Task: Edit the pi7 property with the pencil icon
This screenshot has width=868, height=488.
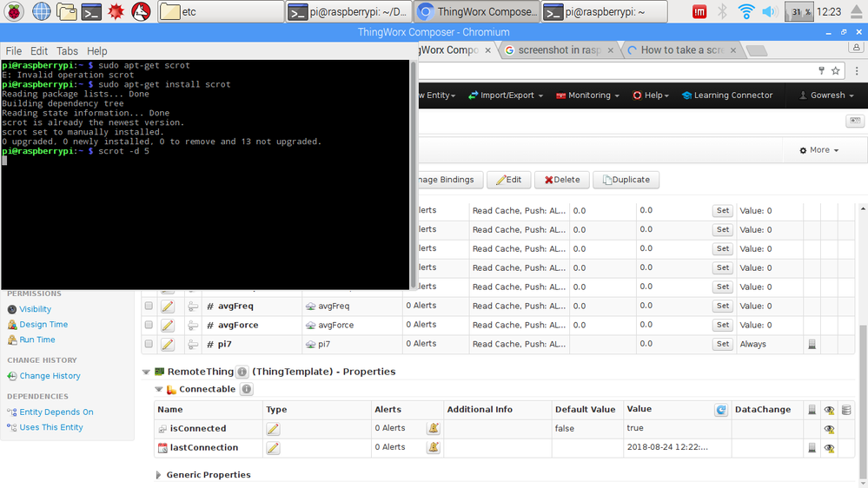Action: [168, 344]
